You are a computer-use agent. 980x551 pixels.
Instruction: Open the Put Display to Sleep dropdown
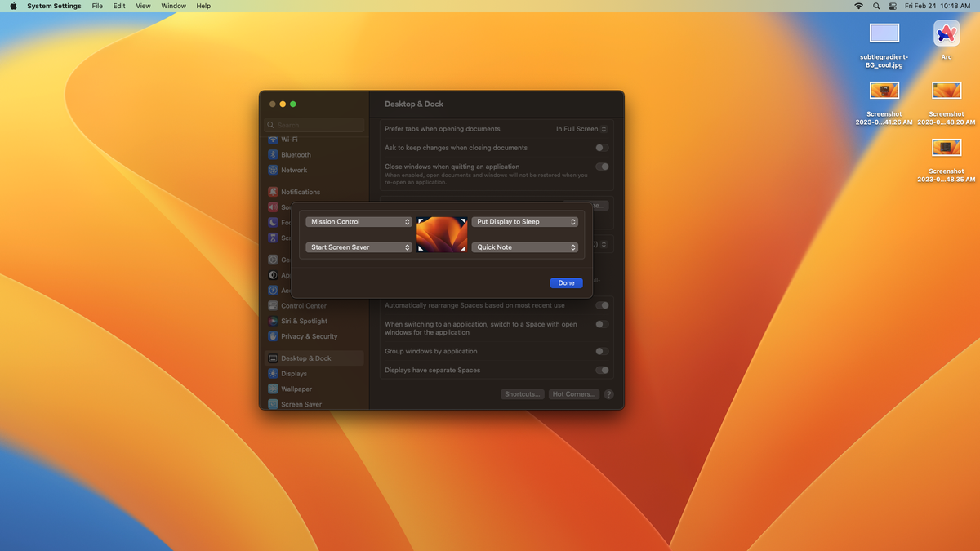525,221
